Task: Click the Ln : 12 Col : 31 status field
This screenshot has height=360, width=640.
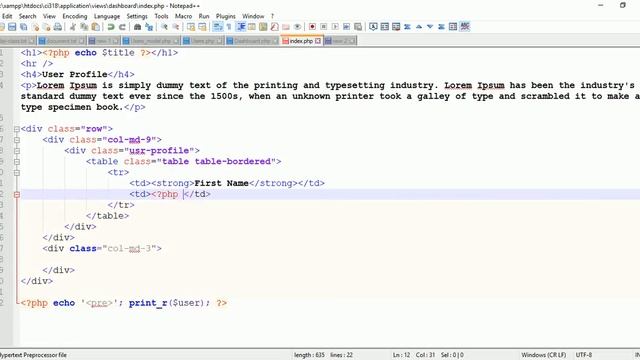Action: coord(415,355)
